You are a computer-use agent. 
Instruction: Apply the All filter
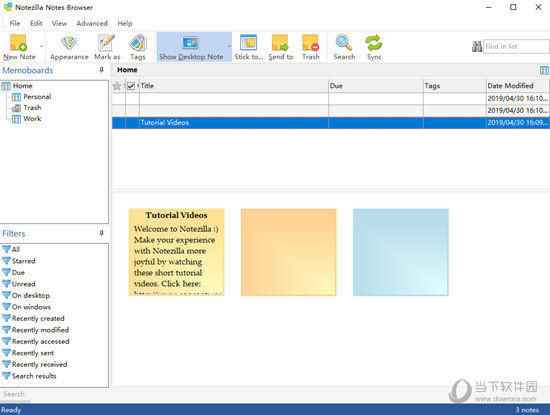16,249
